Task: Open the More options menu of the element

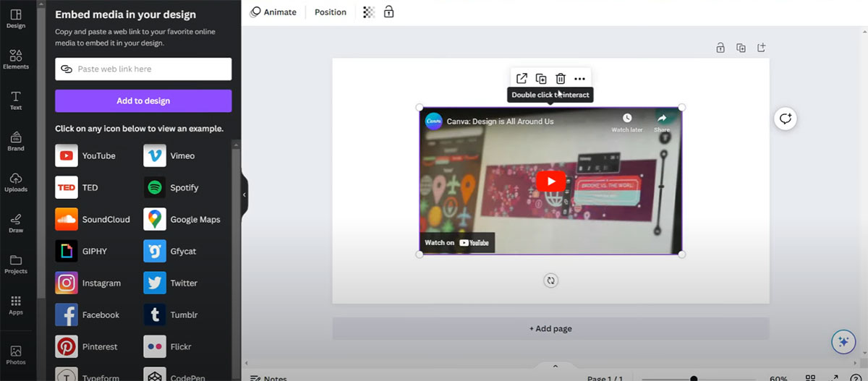Action: (579, 78)
